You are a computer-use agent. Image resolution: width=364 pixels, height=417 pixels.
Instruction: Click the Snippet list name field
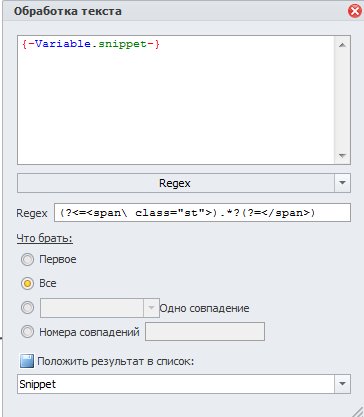tap(176, 384)
